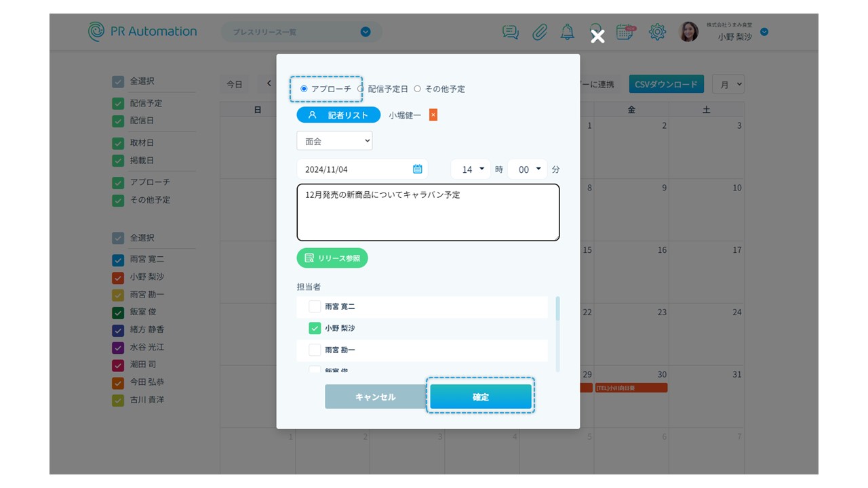868x488 pixels.
Task: Click the chat messages icon in header
Action: 510,32
